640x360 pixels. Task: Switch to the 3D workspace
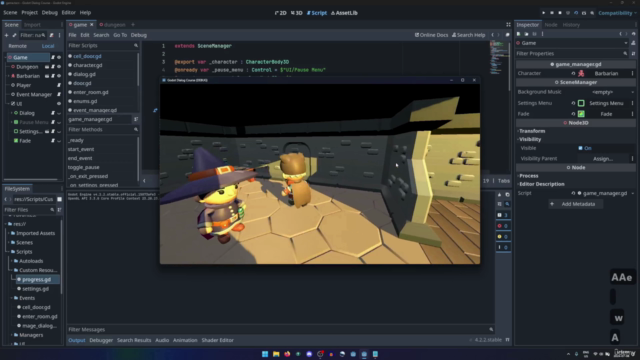click(297, 13)
